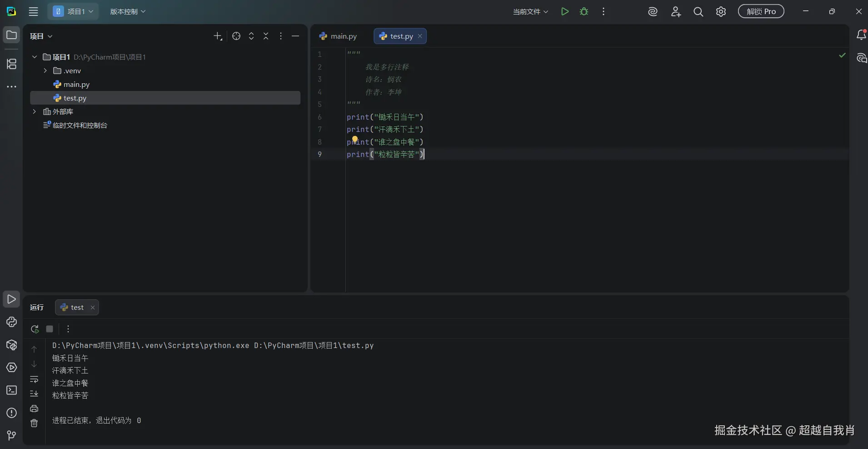This screenshot has width=868, height=449.
Task: Open the main hamburger menu
Action: (x=33, y=11)
